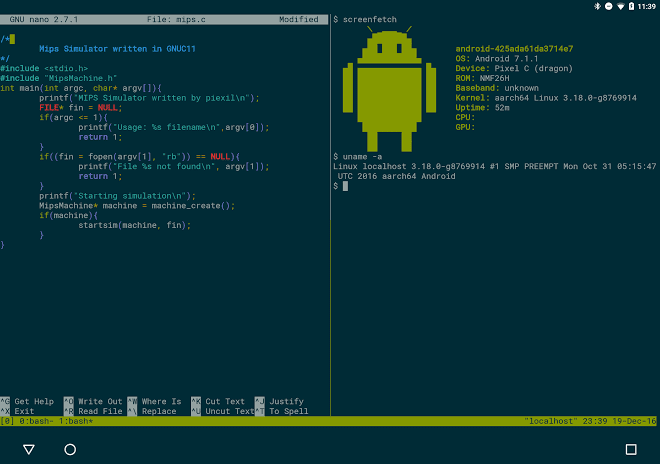Viewport: 660px width, 464px height.
Task: Click the fopen(argv[1], "rb") line
Action: click(x=140, y=157)
